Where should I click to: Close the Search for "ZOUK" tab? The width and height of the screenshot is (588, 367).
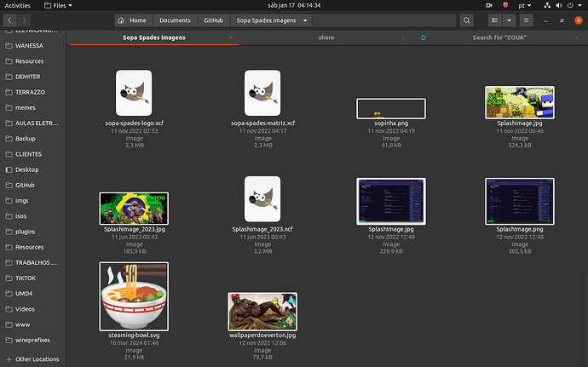pyautogui.click(x=576, y=37)
